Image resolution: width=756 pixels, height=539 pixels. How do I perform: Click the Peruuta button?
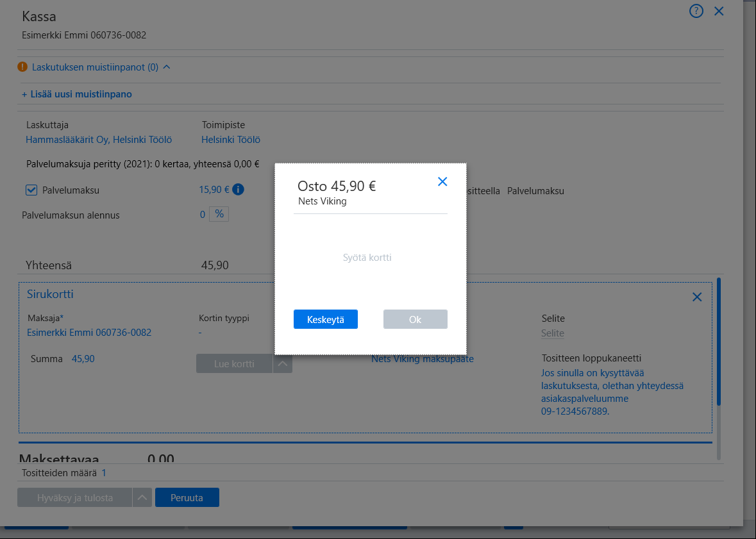point(187,497)
